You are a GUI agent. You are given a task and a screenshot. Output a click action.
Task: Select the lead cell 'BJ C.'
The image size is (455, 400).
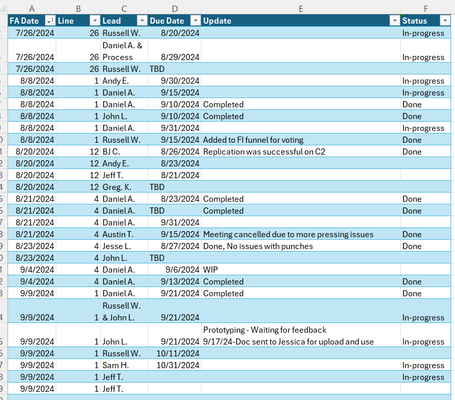click(x=124, y=152)
